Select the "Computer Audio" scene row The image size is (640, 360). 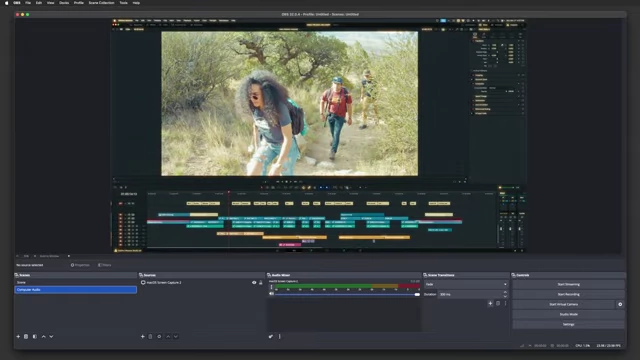tap(76, 290)
